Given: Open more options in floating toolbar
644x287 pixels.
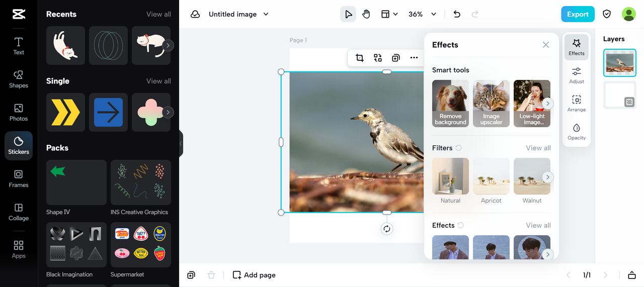Looking at the screenshot, I should click(414, 58).
